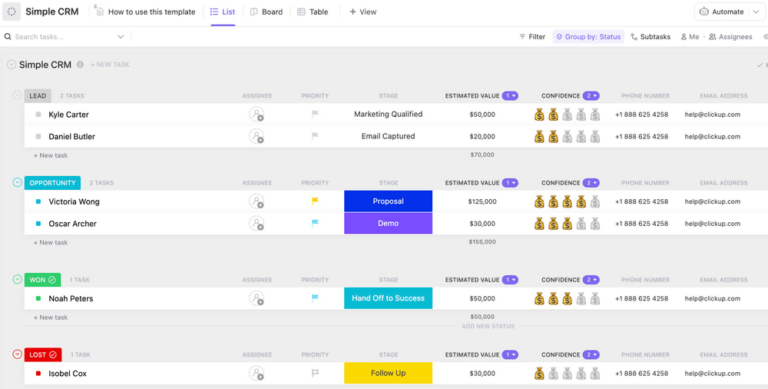Click Noah Peters' blue priority flag

(x=315, y=298)
